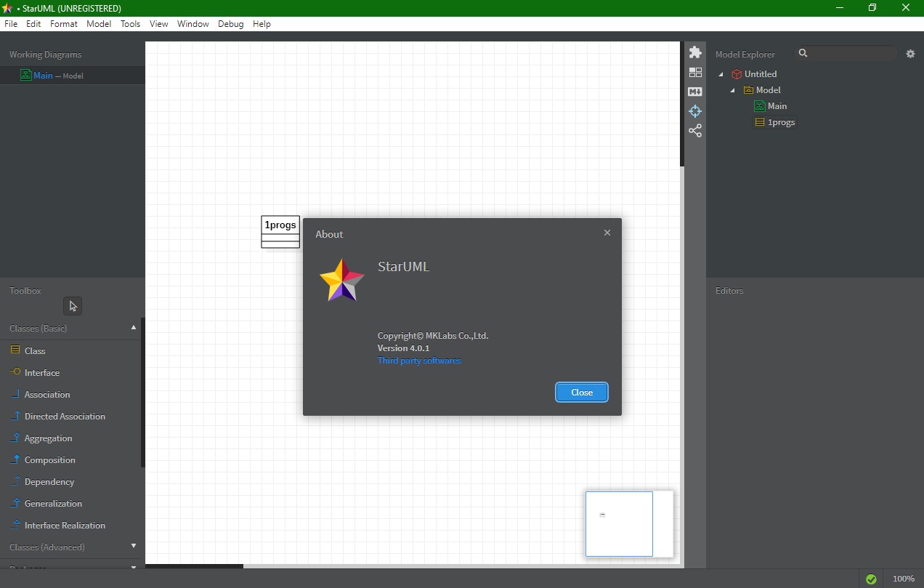Click the 'Version 4.0.1' text
The height and width of the screenshot is (588, 924).
tap(403, 348)
